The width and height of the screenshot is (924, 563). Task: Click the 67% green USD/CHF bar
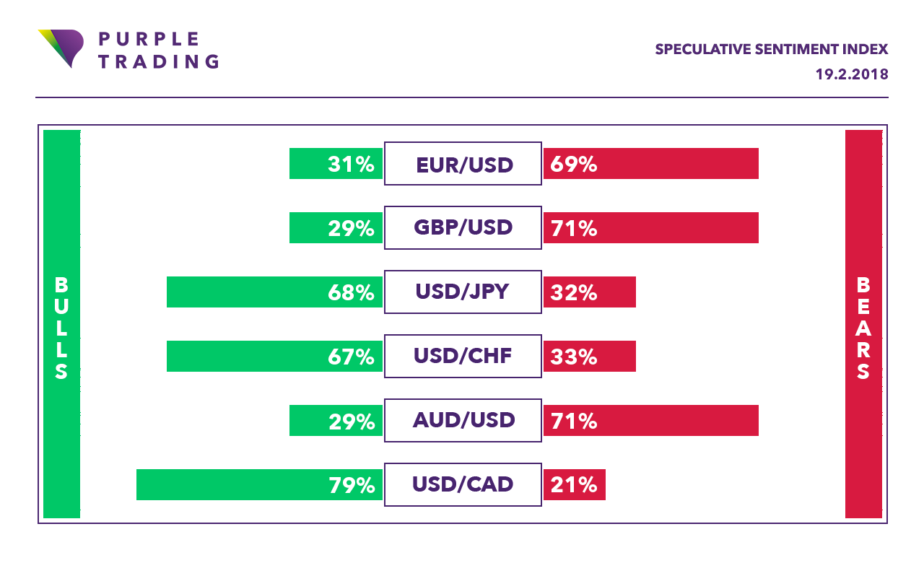[x=274, y=357]
